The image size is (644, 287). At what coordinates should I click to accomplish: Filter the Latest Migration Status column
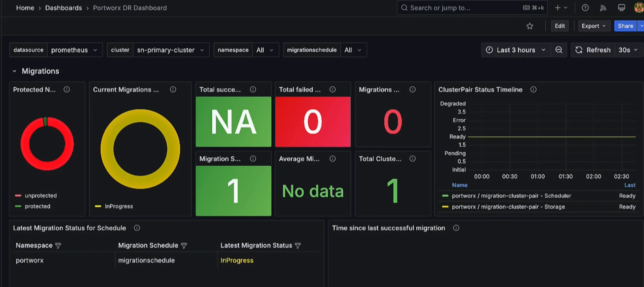[298, 246]
